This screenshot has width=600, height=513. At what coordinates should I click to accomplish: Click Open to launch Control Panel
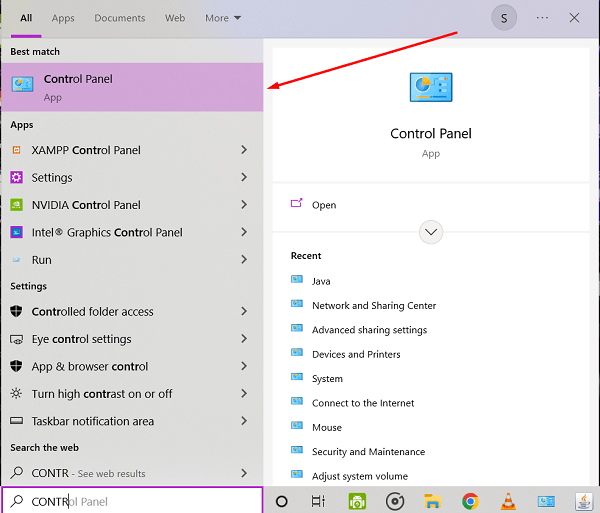click(x=324, y=205)
